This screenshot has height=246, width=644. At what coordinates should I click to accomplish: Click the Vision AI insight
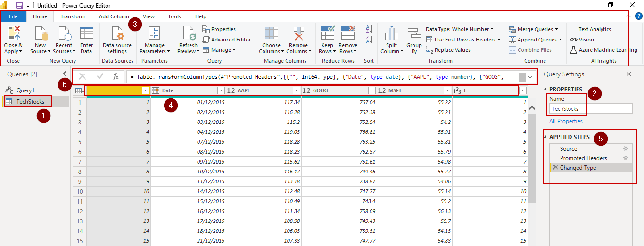[582, 40]
